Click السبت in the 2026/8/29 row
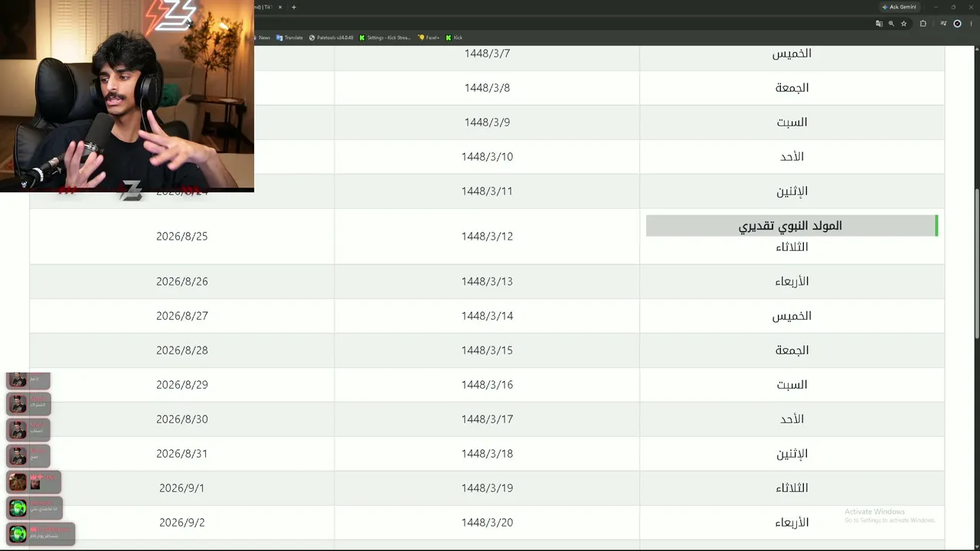980x551 pixels. tap(792, 385)
